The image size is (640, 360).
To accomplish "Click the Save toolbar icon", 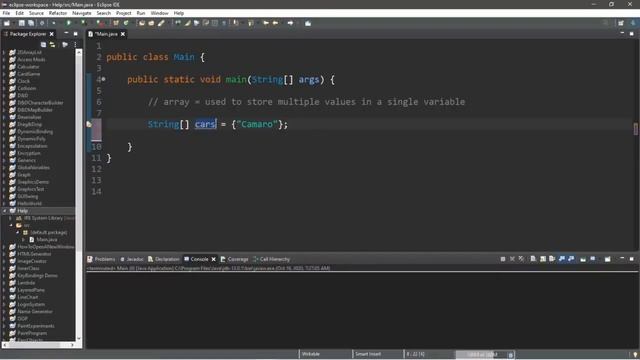I will point(22,23).
